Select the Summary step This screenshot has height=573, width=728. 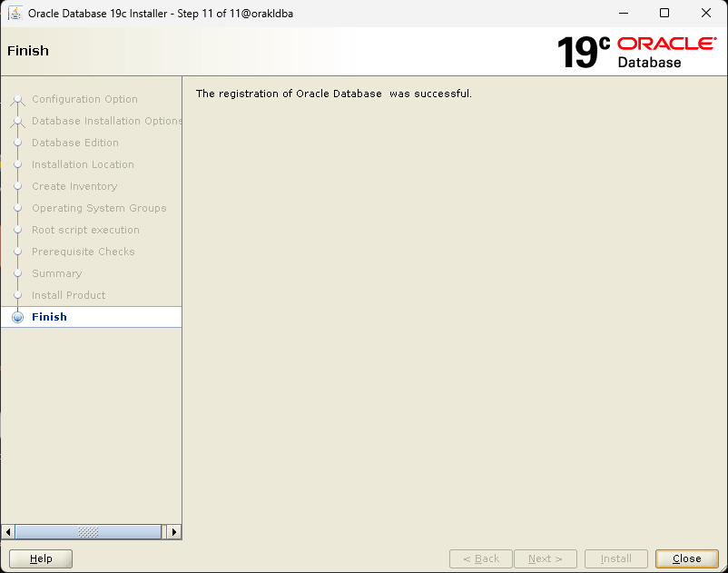56,273
